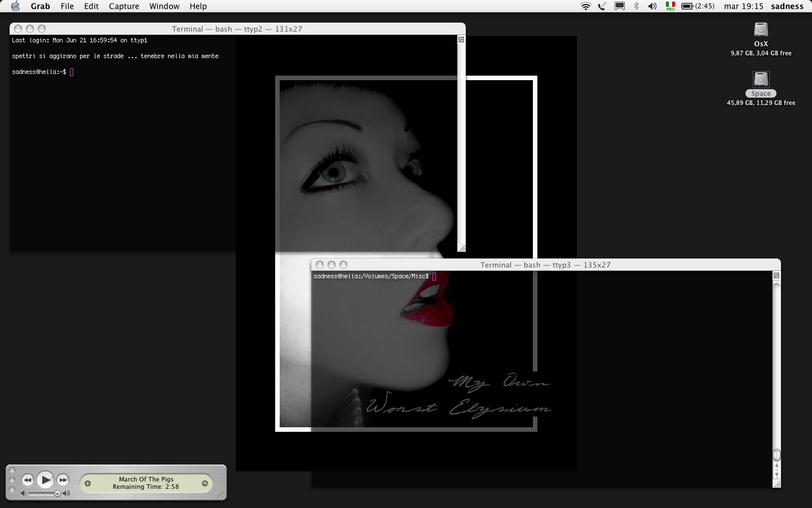The width and height of the screenshot is (812, 508).
Task: Close the ttyp2 Terminal window
Action: (18, 29)
